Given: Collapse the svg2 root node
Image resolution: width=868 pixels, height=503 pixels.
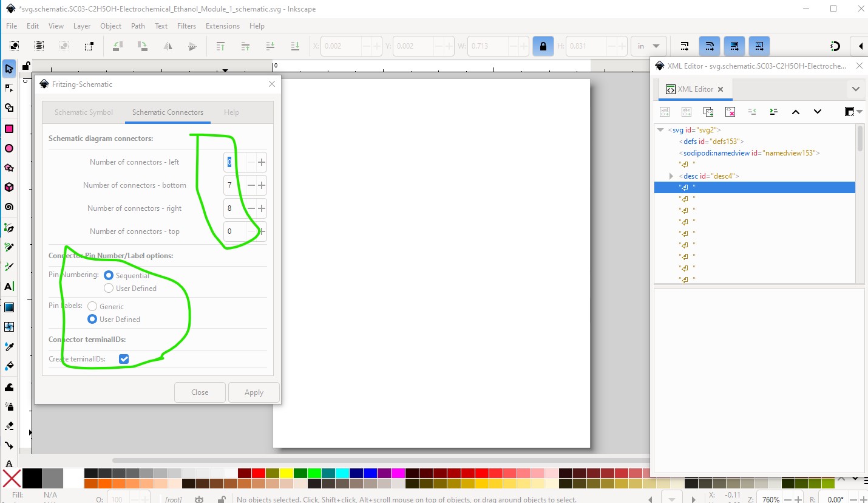Looking at the screenshot, I should [660, 130].
